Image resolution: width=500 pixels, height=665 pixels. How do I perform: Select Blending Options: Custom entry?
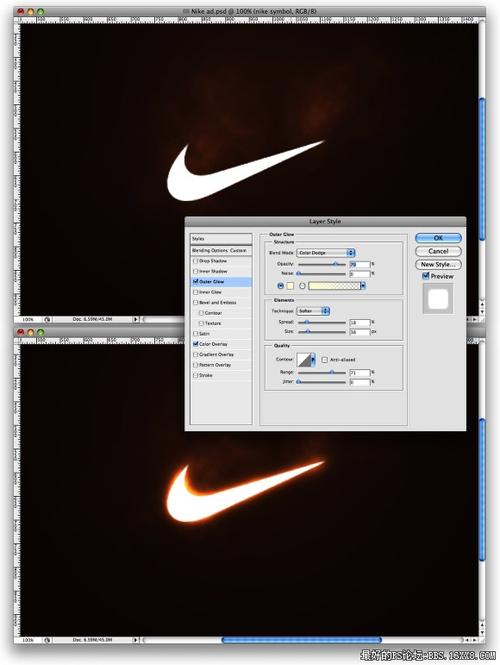221,250
